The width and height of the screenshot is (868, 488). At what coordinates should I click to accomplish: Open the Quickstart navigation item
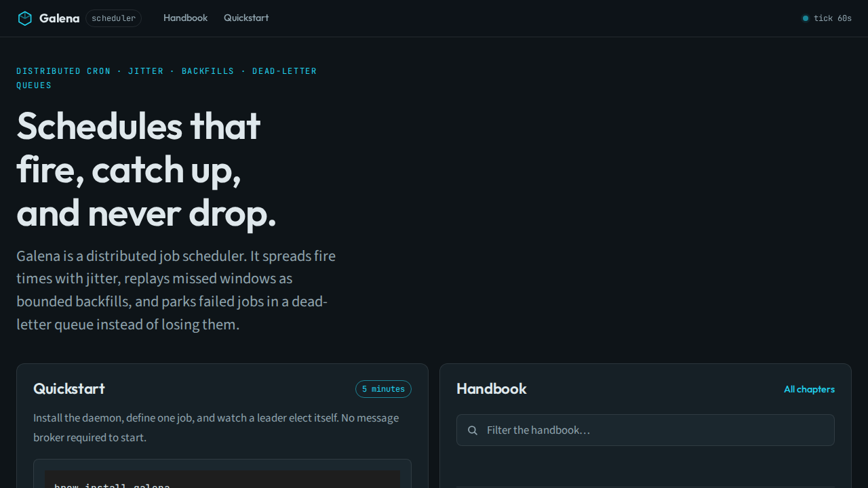(x=246, y=18)
